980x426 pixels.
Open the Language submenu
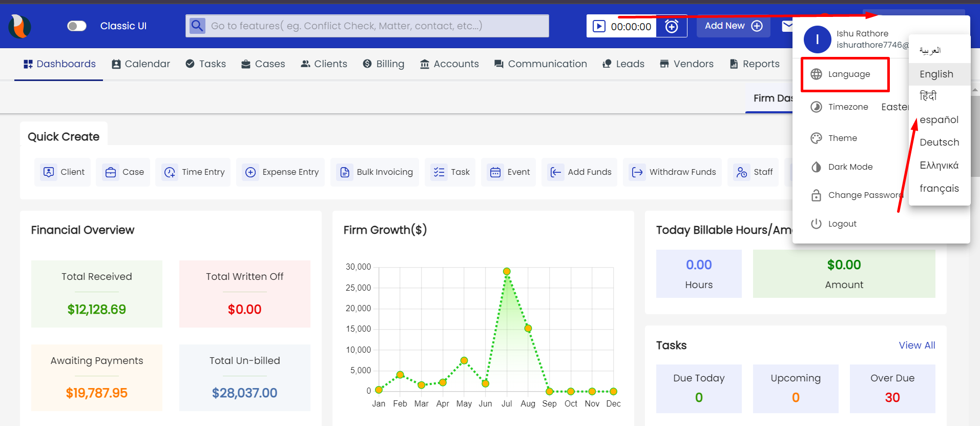click(x=848, y=74)
